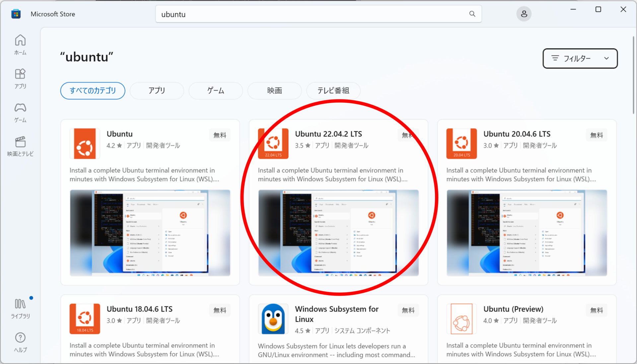The width and height of the screenshot is (637, 364).
Task: Click the free (無料) badge on Windows Subsystem for Linux
Action: pyautogui.click(x=408, y=310)
